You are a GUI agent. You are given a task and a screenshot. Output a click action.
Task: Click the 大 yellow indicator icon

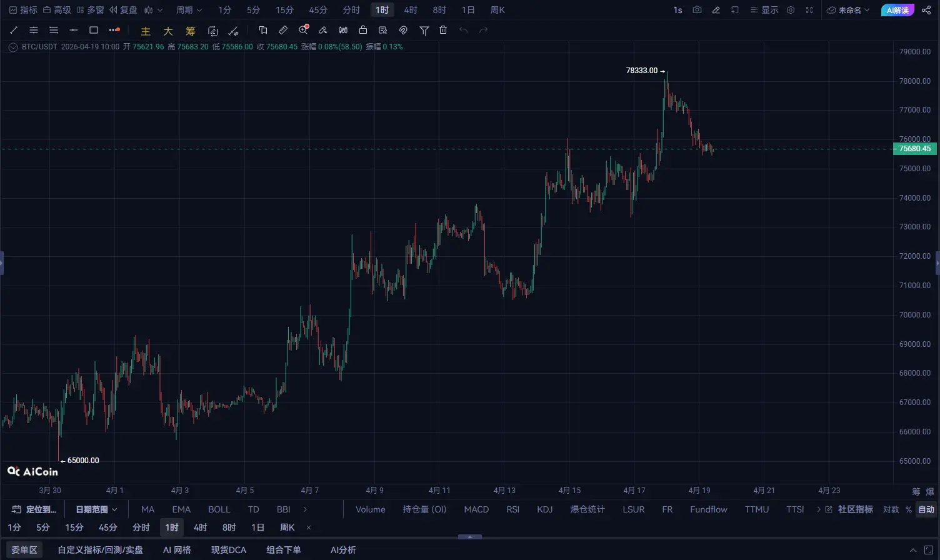click(x=168, y=31)
